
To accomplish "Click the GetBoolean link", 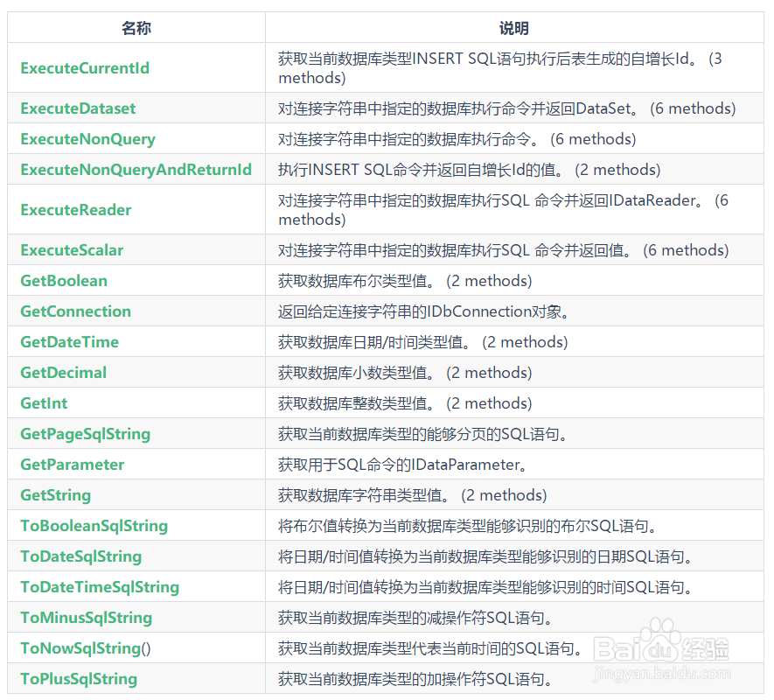I will (x=64, y=281).
